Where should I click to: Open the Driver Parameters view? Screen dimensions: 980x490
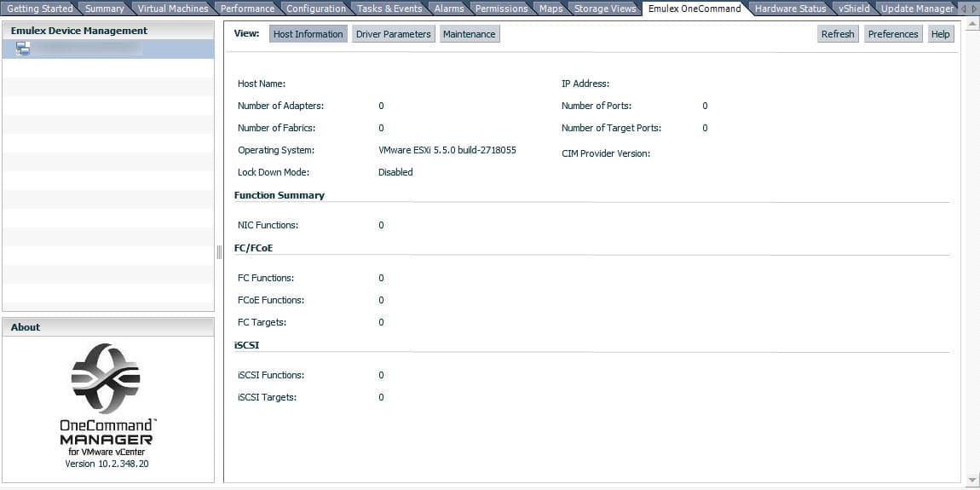[393, 34]
